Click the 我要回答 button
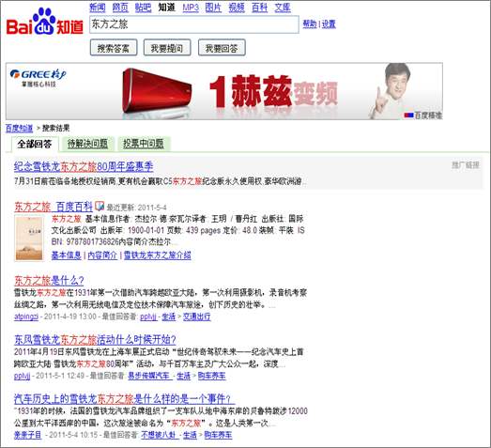 222,48
